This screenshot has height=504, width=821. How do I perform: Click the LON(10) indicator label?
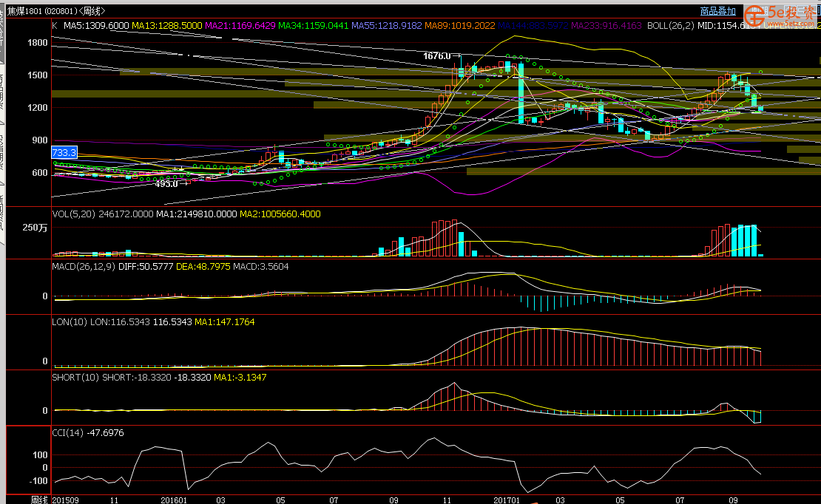click(70, 321)
